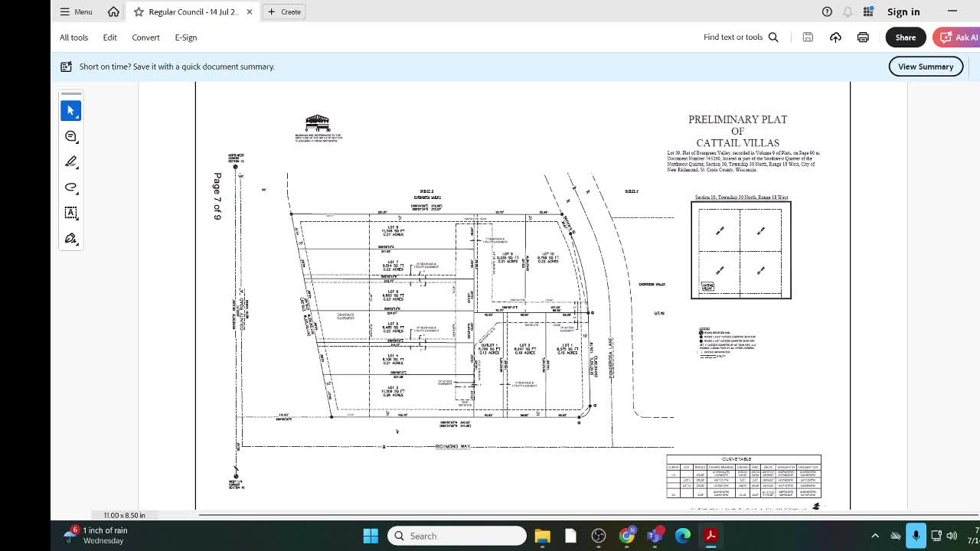980x551 pixels.
Task: Select the text box tool
Action: [x=70, y=213]
